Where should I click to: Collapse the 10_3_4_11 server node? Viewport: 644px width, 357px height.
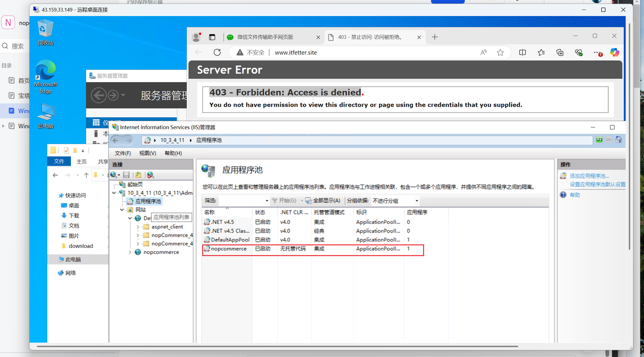coord(114,192)
